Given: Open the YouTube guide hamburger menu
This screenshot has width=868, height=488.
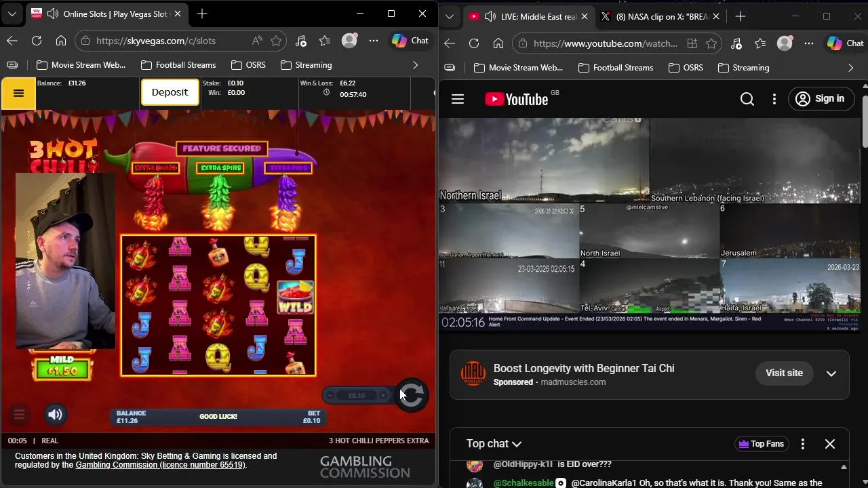Looking at the screenshot, I should point(458,99).
